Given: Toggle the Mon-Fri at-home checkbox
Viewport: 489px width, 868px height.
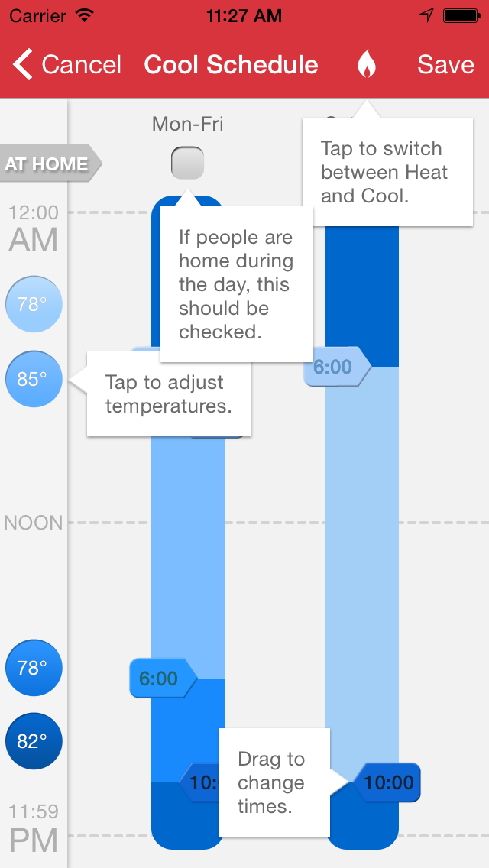Looking at the screenshot, I should [187, 163].
